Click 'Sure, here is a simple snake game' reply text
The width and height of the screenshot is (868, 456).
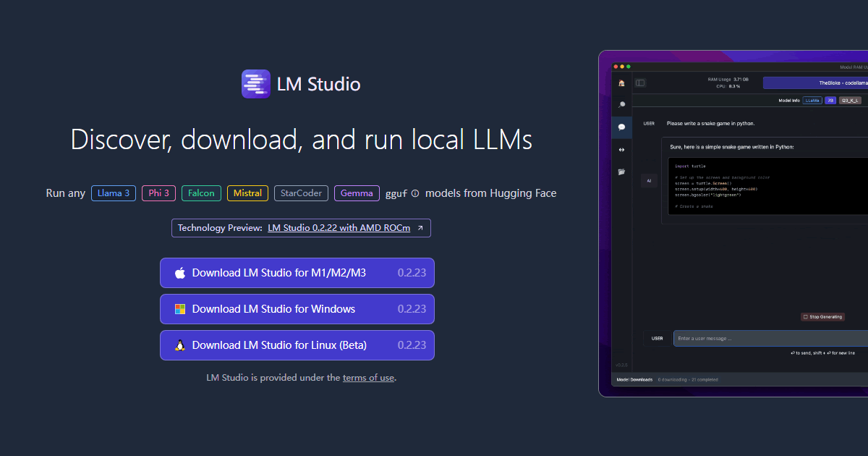[731, 147]
